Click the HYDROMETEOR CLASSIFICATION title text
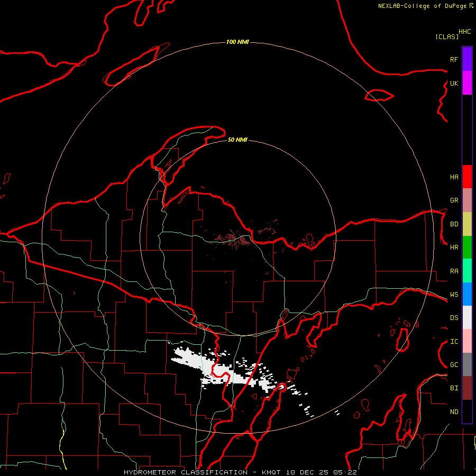 [186, 472]
